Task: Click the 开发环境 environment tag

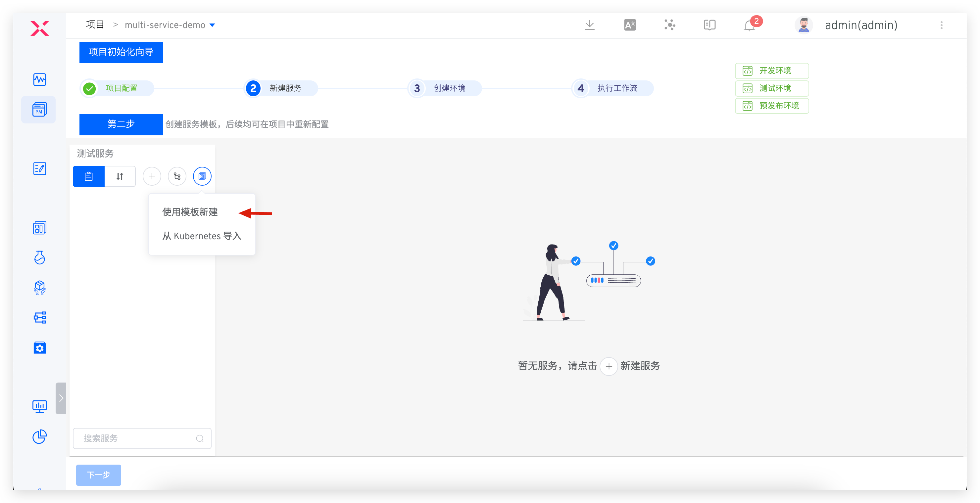Action: point(771,71)
